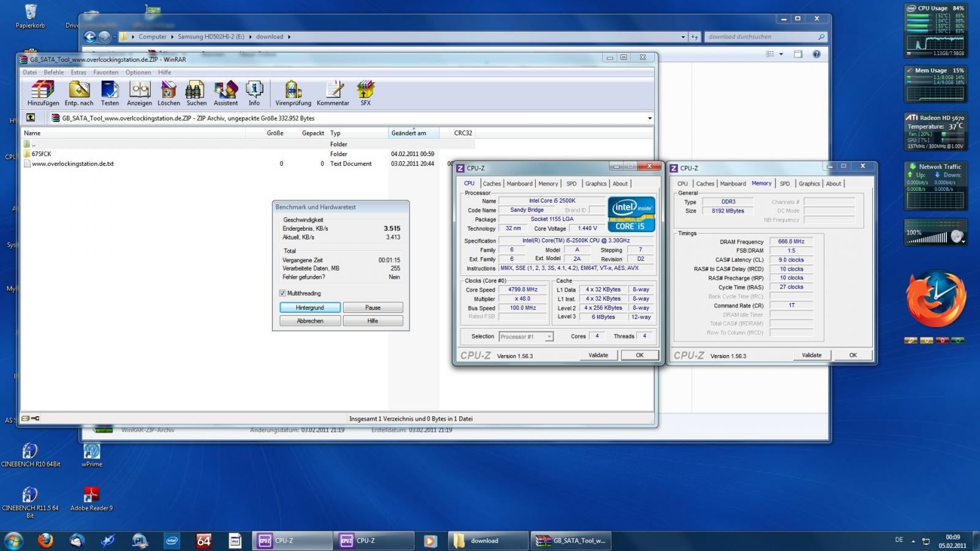The width and height of the screenshot is (980, 551).
Task: Click the Kommentar toolbar icon
Action: pos(333,91)
